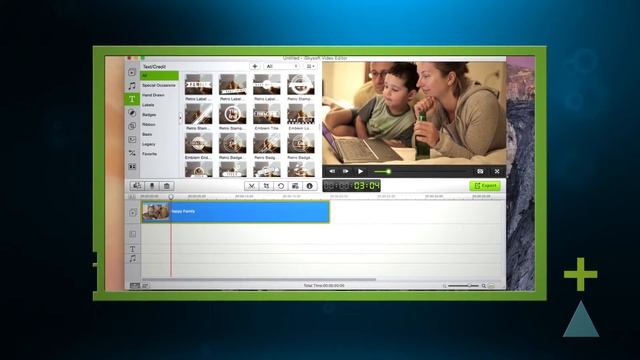Open the Filters sidebar icon
Viewport: 640px width, 360px height.
[x=132, y=113]
